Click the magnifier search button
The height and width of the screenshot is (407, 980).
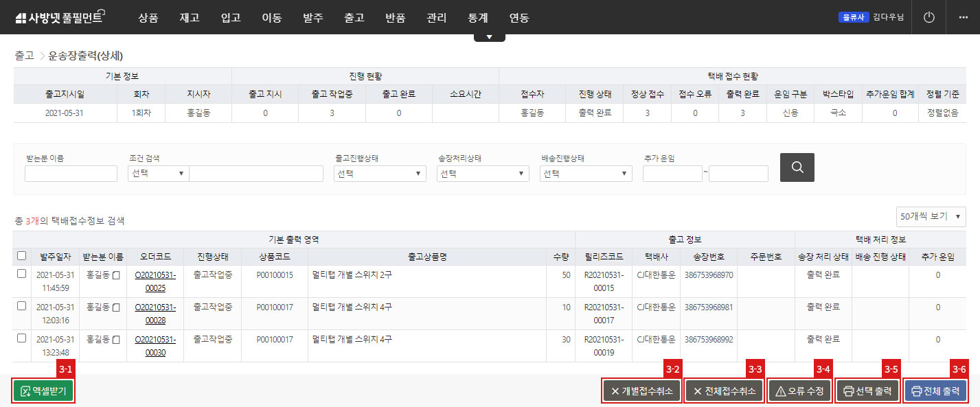[797, 167]
